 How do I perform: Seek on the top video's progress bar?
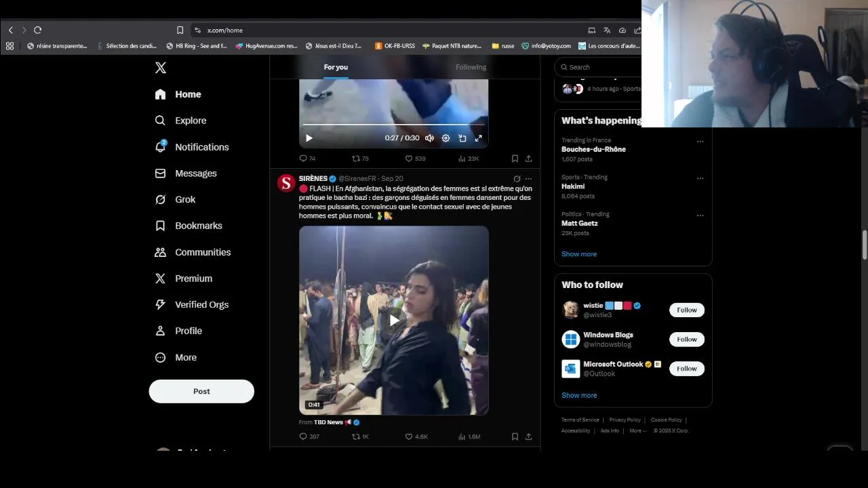pos(393,125)
